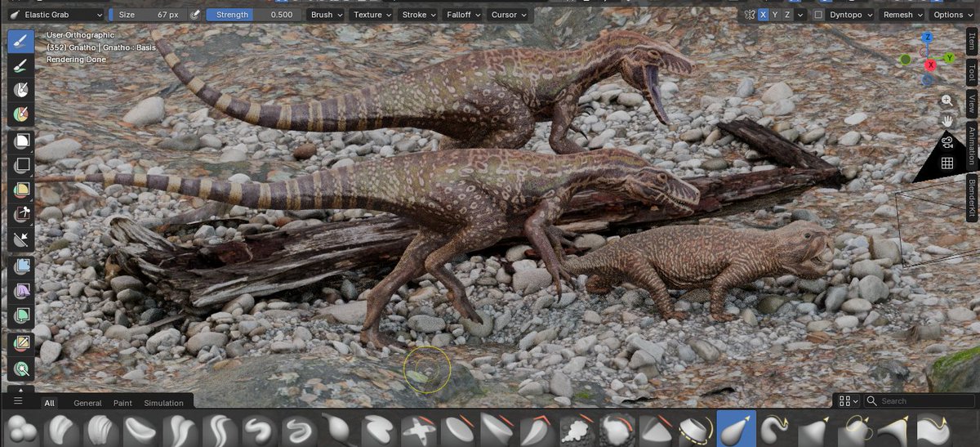
Task: Select the Color Filter tool
Action: pos(21,315)
